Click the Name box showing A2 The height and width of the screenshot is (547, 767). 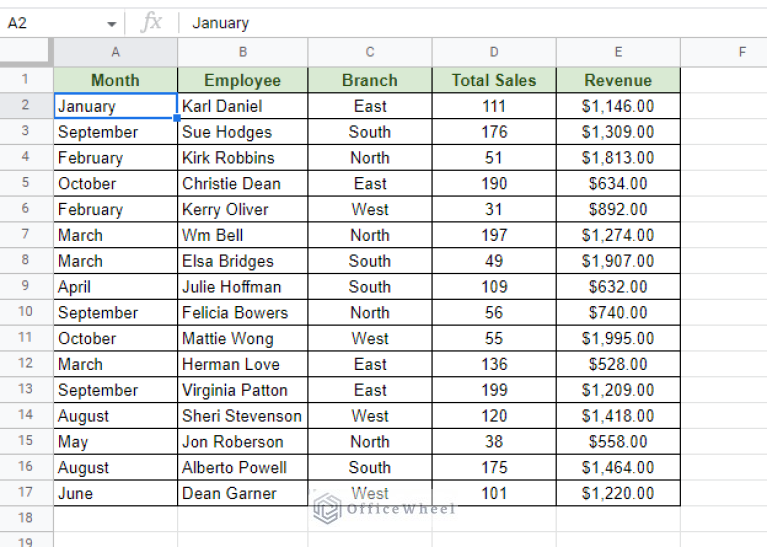pyautogui.click(x=50, y=23)
